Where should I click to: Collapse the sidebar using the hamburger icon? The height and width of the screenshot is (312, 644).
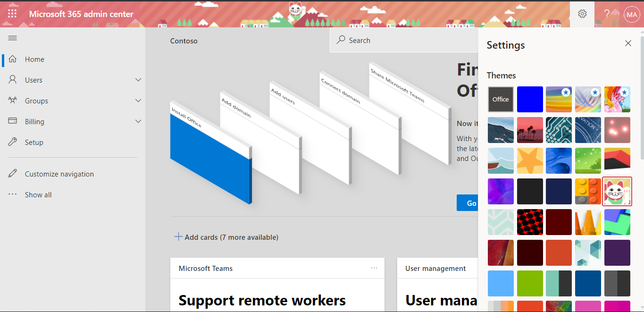[x=12, y=38]
